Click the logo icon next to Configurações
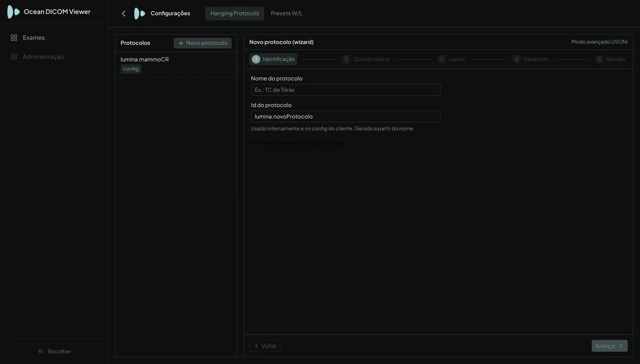Image resolution: width=640 pixels, height=364 pixels. point(139,14)
